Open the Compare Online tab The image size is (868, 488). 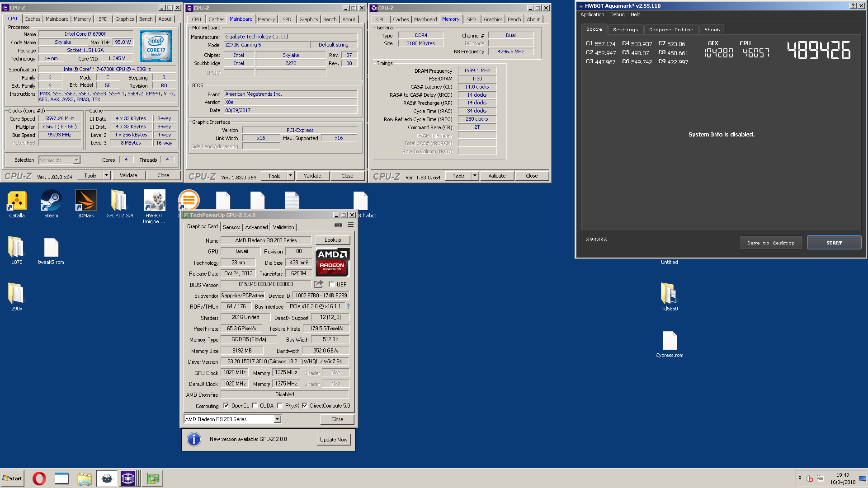pos(671,29)
